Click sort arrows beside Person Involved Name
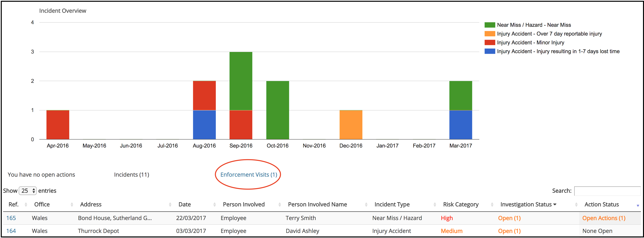 coord(366,205)
